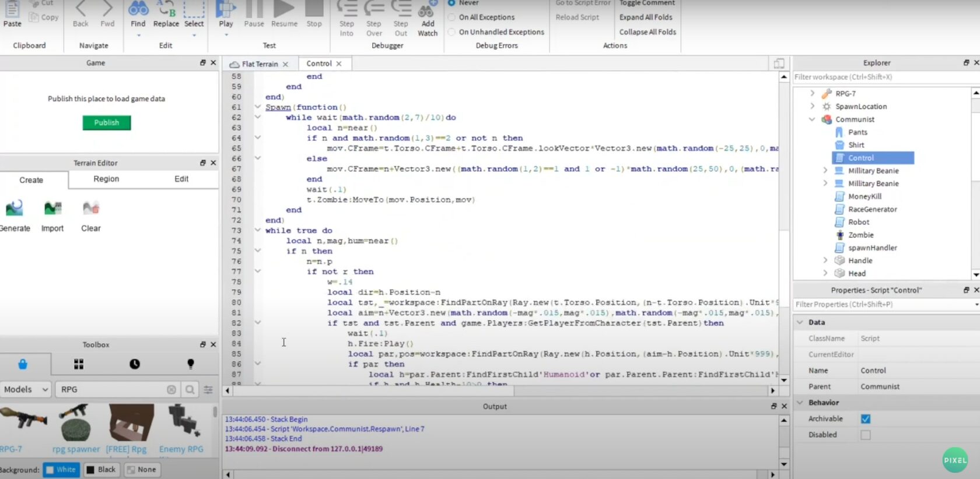Click the Import terrain icon
980x479 pixels.
coord(52,209)
